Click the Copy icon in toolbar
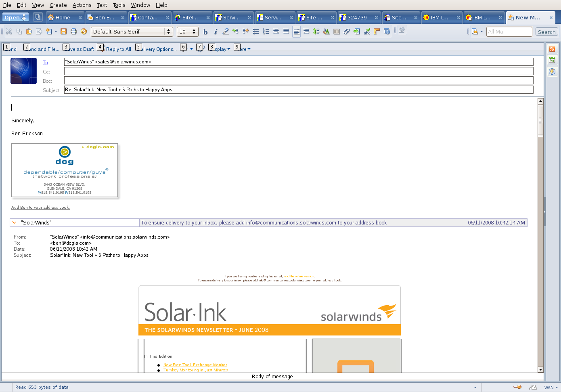The image size is (561, 392). click(x=19, y=31)
